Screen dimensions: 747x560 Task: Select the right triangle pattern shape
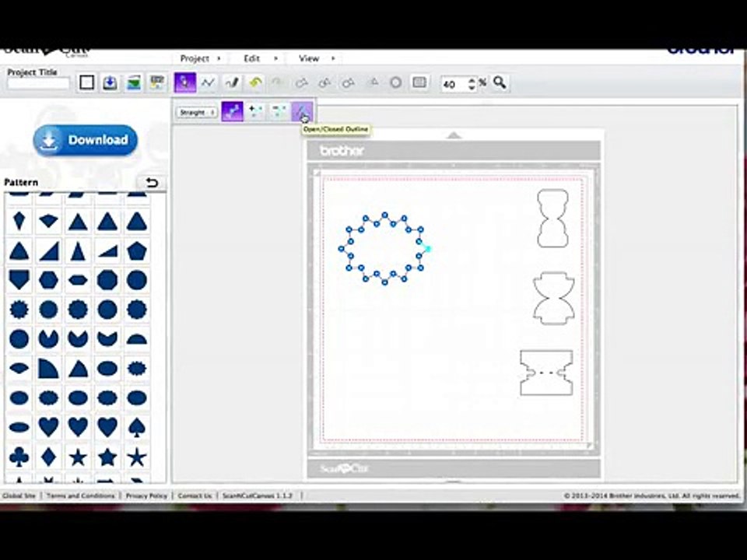(48, 251)
